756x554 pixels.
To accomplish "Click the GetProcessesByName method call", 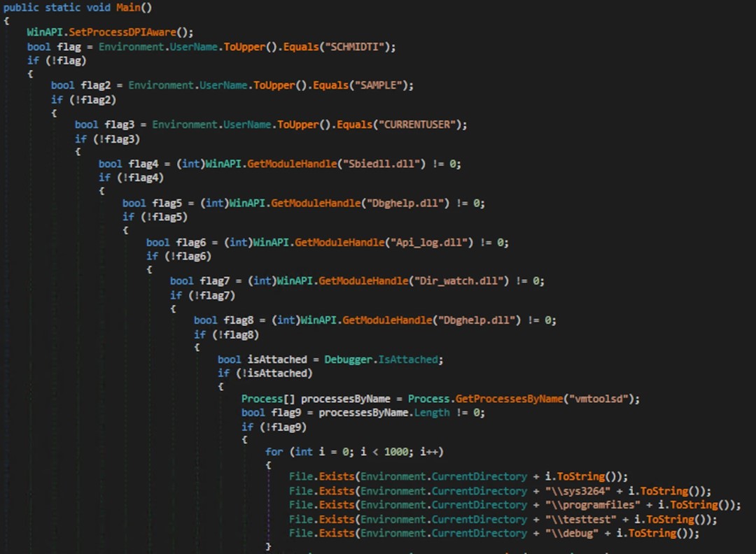I will coord(509,399).
